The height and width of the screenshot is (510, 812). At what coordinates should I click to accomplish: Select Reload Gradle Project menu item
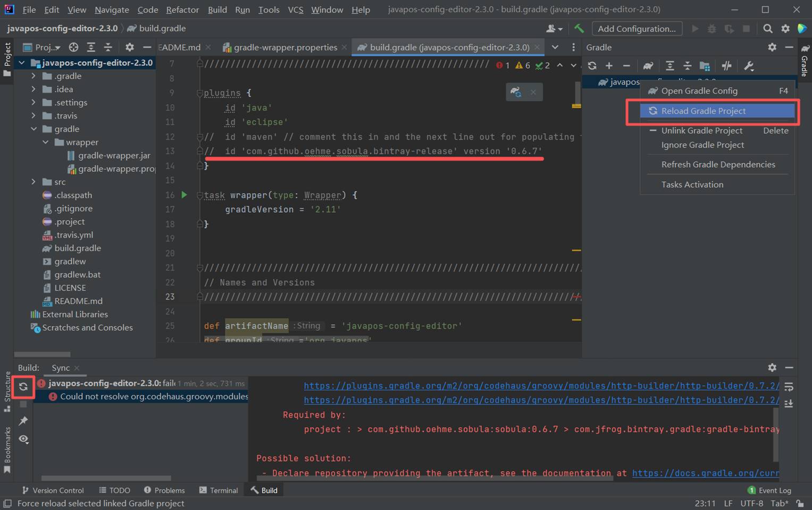click(x=717, y=111)
